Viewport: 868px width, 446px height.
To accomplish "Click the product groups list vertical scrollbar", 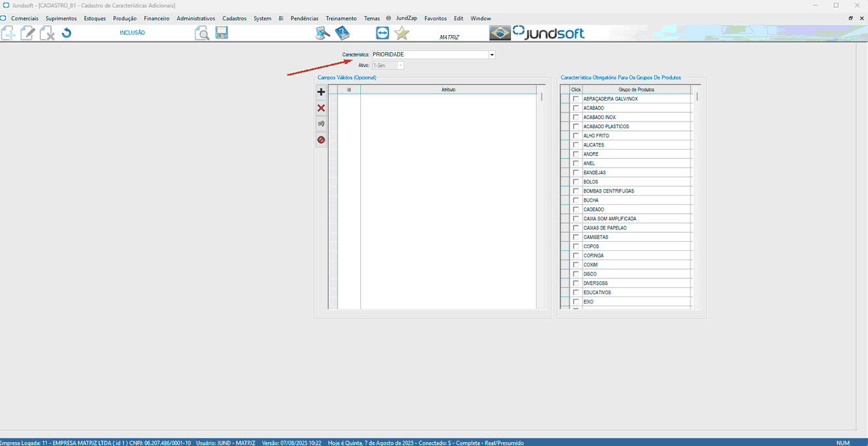I will (x=697, y=195).
